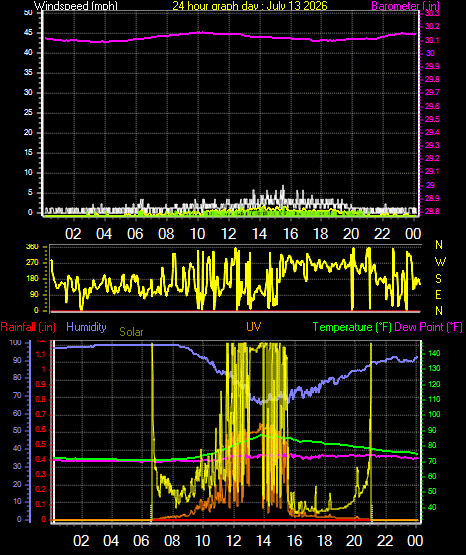
Task: Click the 20 hour label under the bottom chart
Action: pos(354,541)
